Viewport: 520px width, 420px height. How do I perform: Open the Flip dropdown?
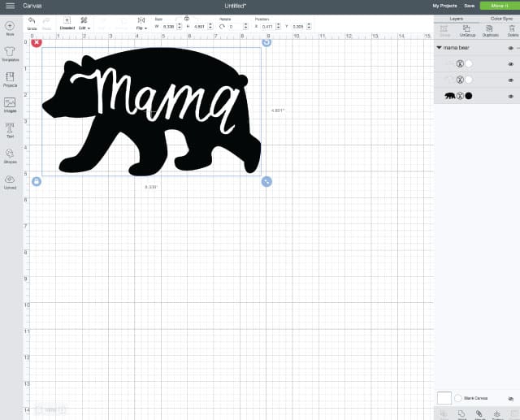click(141, 24)
